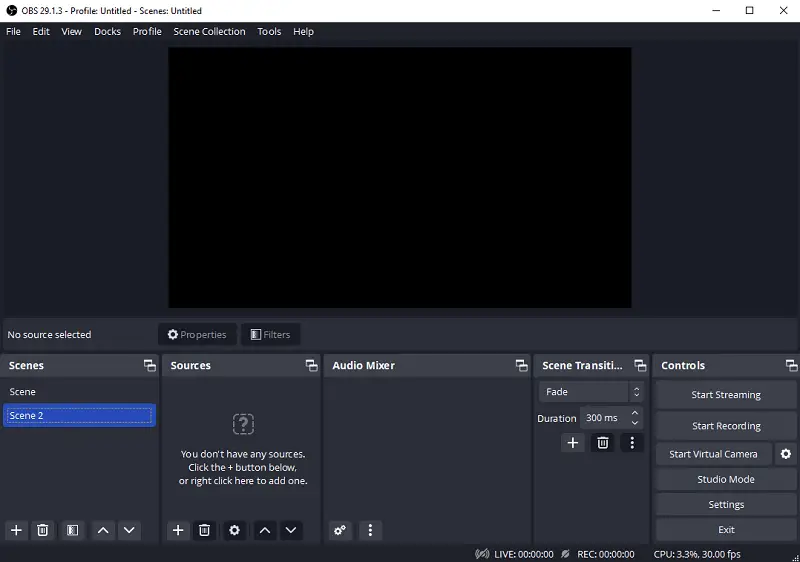This screenshot has width=800, height=562.
Task: Remove selected source with trash icon
Action: point(205,530)
